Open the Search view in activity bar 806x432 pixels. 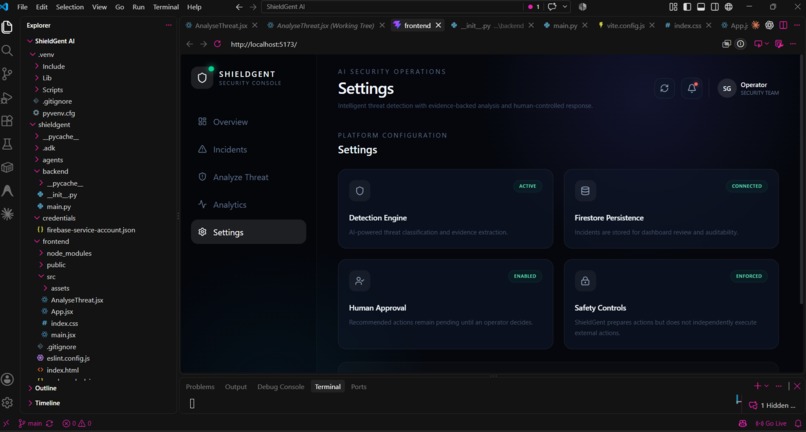[x=7, y=50]
